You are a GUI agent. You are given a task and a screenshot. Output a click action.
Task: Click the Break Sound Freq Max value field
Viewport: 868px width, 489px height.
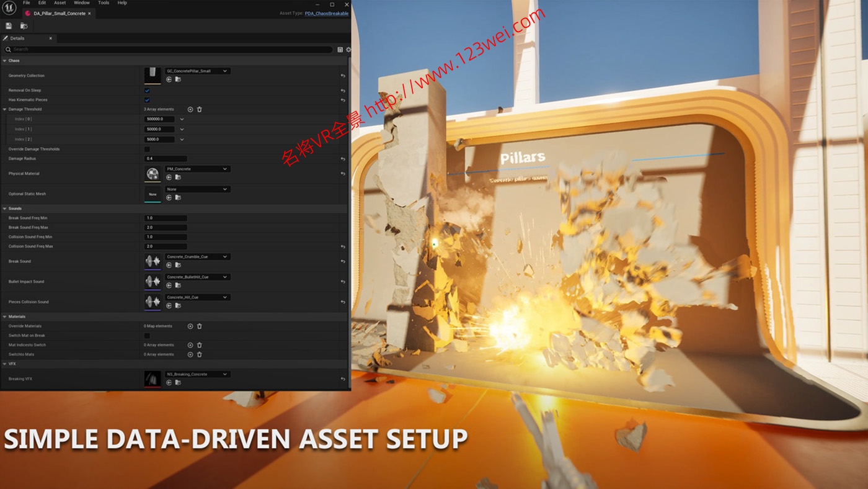[166, 227]
